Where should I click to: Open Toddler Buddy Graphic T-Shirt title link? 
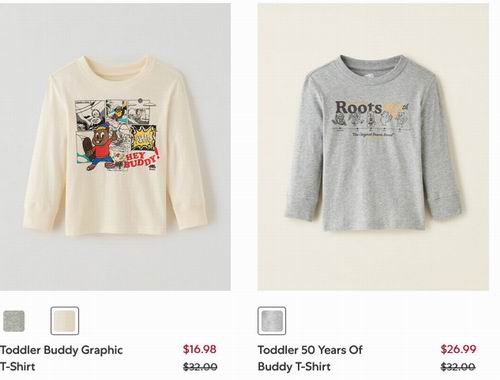(x=61, y=358)
